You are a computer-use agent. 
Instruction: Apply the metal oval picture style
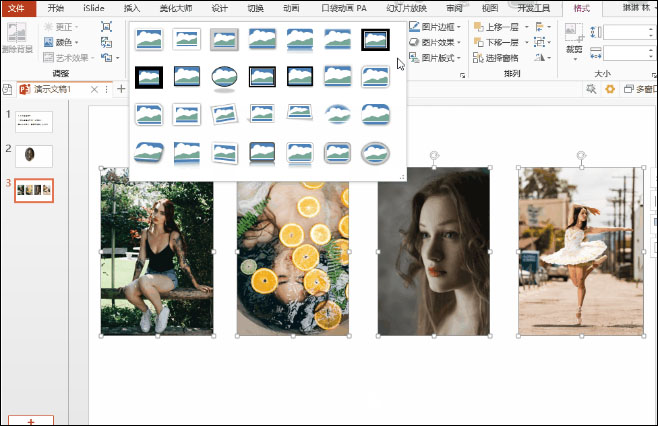[376, 153]
